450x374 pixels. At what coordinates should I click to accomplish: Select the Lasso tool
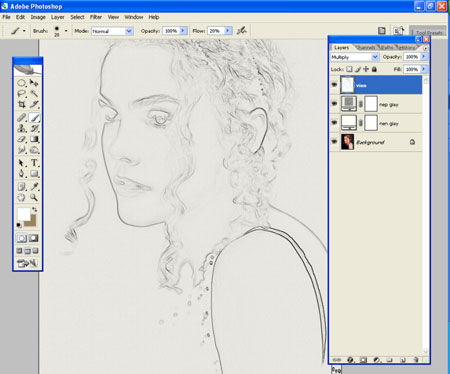click(22, 93)
